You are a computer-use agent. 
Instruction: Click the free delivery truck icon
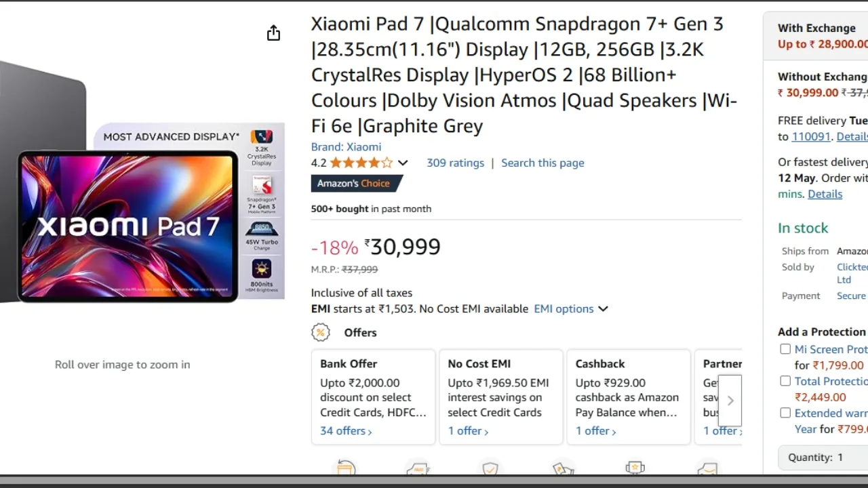(418, 468)
